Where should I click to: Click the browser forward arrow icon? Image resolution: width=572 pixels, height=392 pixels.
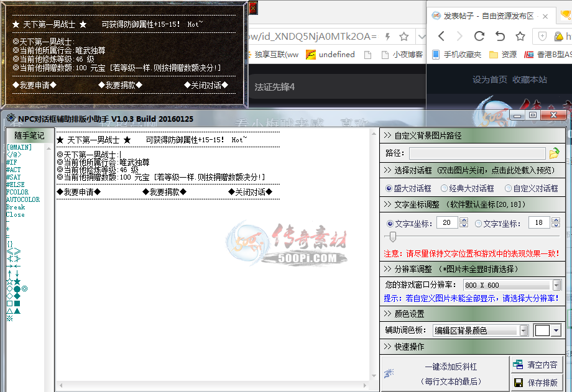pyautogui.click(x=459, y=36)
